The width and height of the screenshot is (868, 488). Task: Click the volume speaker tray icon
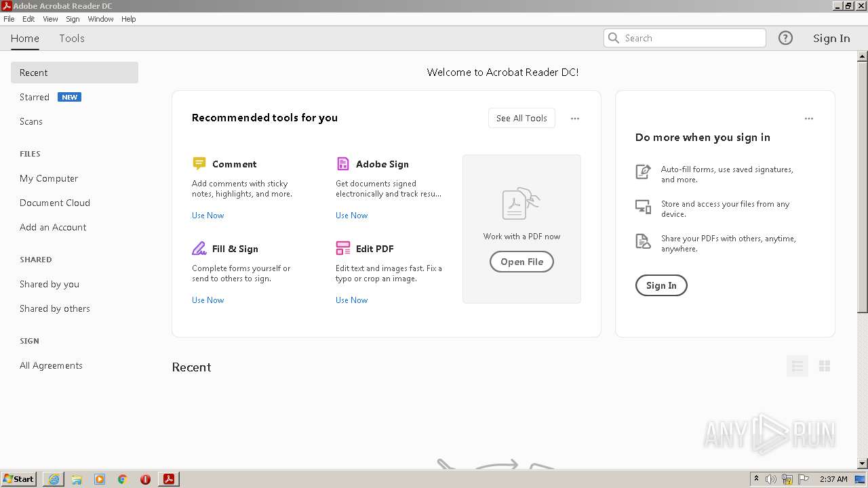coord(771,479)
